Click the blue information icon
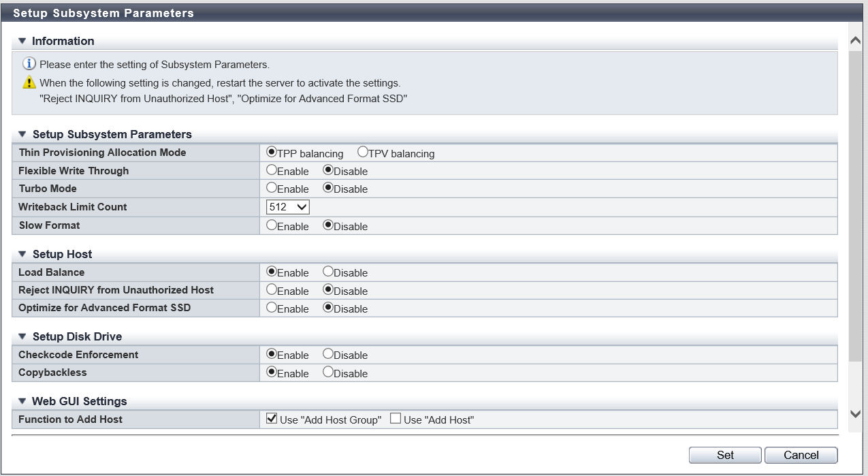The height and width of the screenshot is (476, 868). (x=29, y=65)
